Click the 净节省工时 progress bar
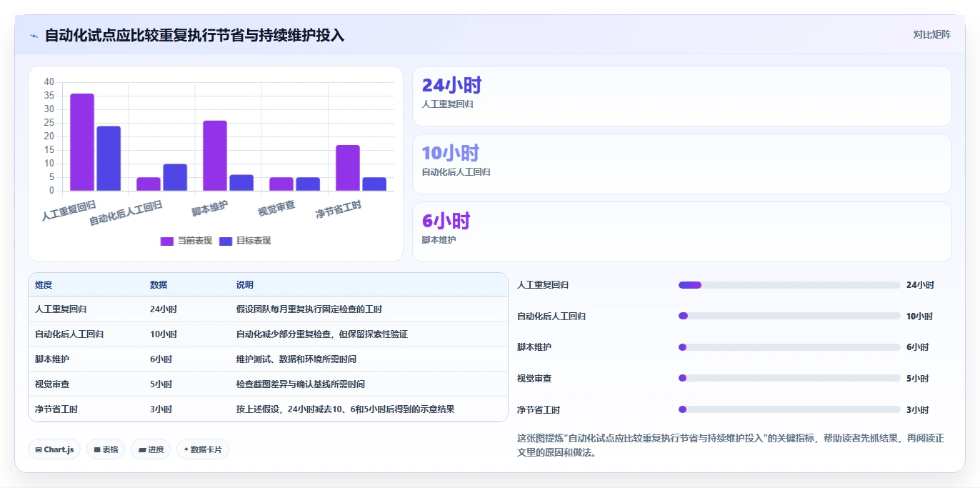980x488 pixels. click(x=789, y=409)
